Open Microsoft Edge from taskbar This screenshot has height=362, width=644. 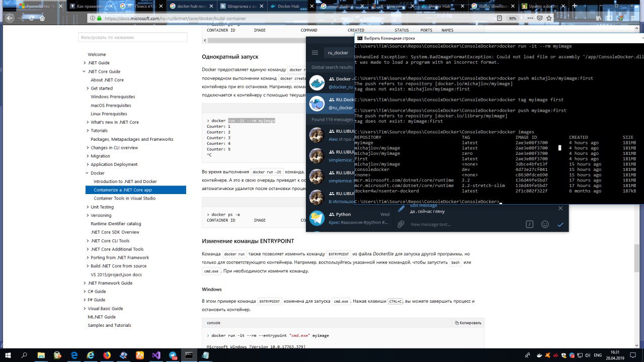pyautogui.click(x=74, y=355)
